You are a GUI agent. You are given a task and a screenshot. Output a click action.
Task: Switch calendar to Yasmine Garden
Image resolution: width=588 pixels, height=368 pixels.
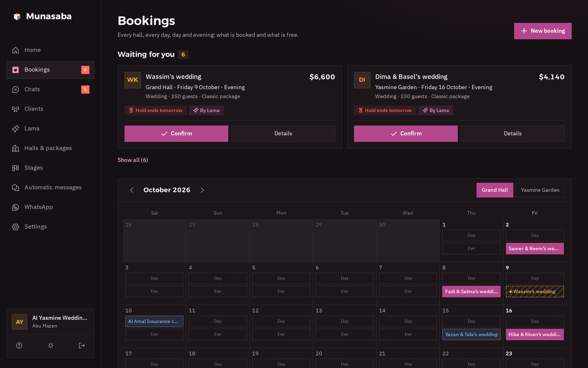pyautogui.click(x=540, y=190)
